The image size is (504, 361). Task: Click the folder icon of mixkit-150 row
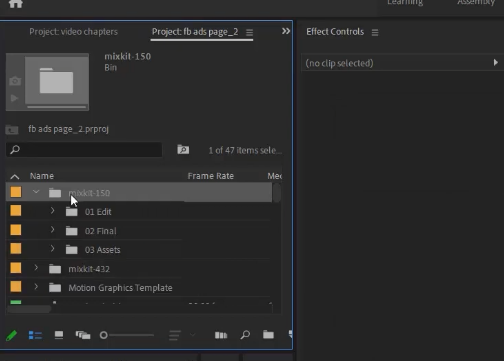(x=55, y=193)
